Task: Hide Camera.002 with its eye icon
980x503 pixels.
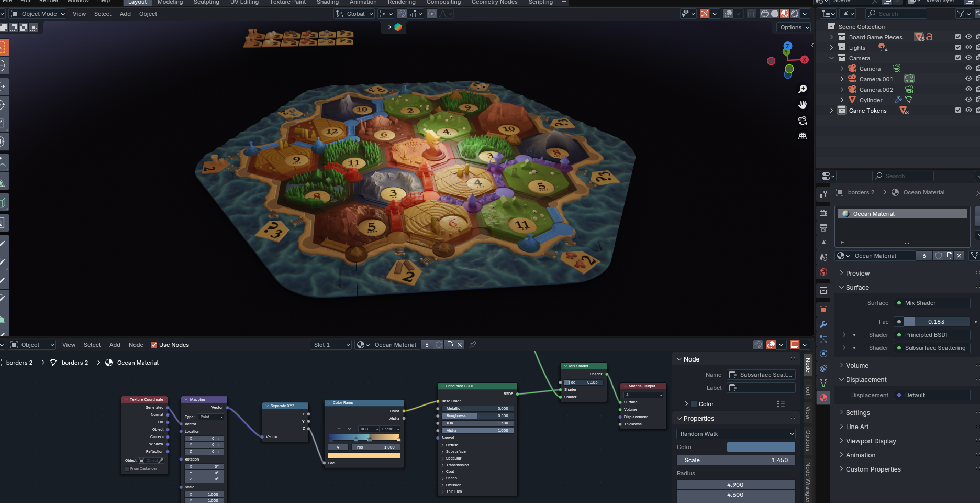Action: coord(968,90)
